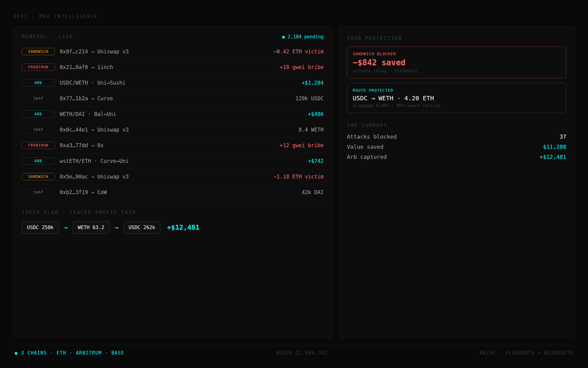Click the 42k DAI swap amount
Image resolution: width=588 pixels, height=368 pixels.
[313, 192]
